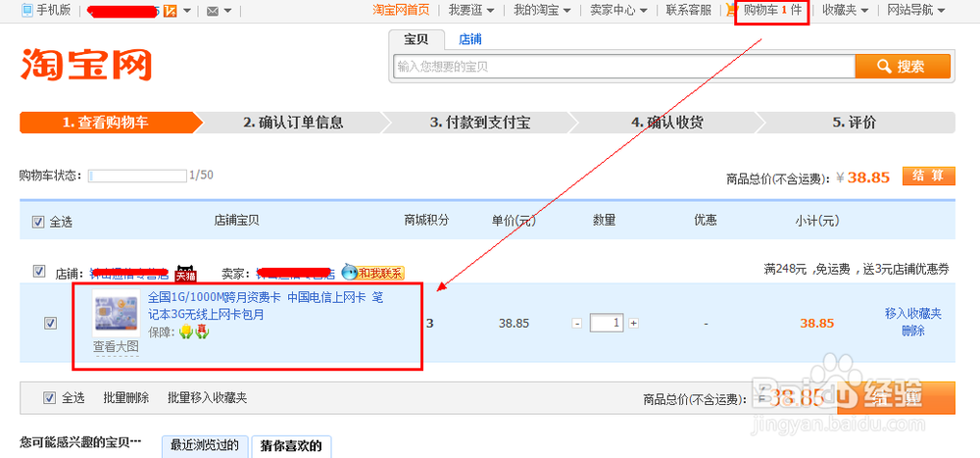Screen dimensions: 980x458
Task: Open the 最近浏览过的 tab
Action: pos(205,446)
